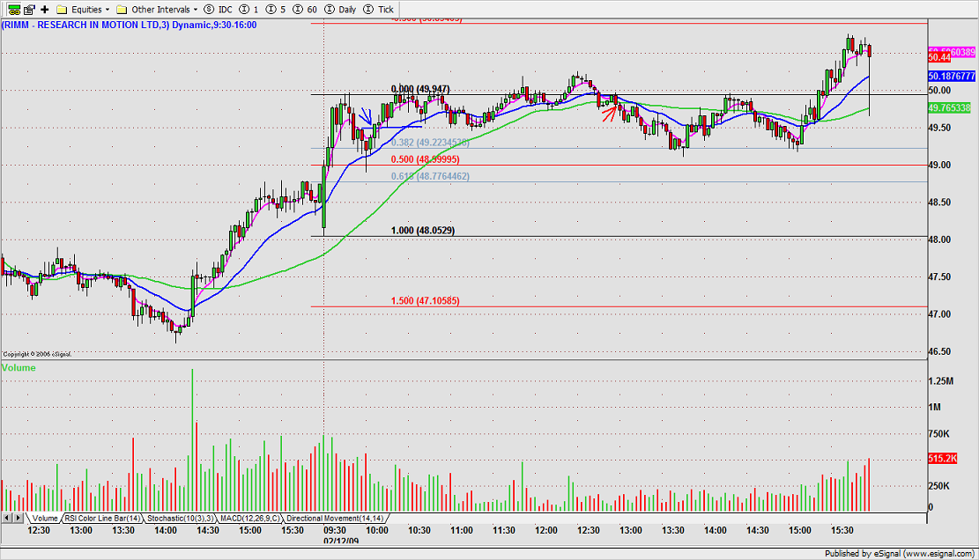Click the green Volume pane label
This screenshot has width=979, height=560.
(x=19, y=367)
